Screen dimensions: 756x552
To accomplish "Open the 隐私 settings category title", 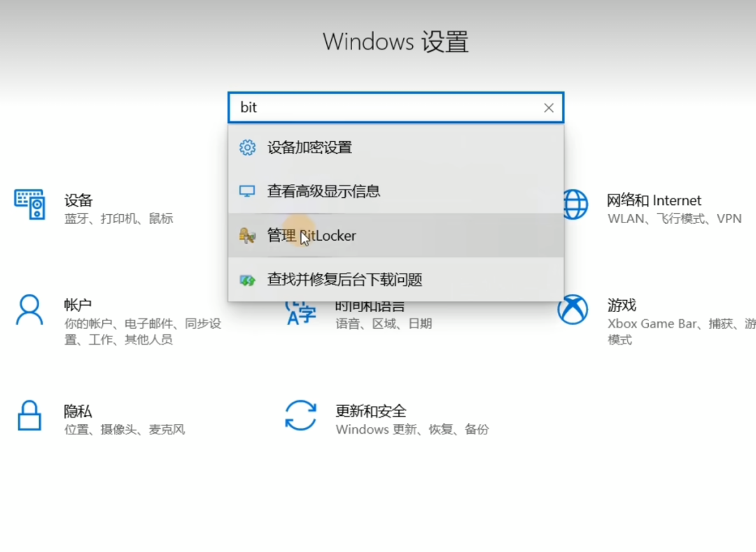I will coord(78,411).
